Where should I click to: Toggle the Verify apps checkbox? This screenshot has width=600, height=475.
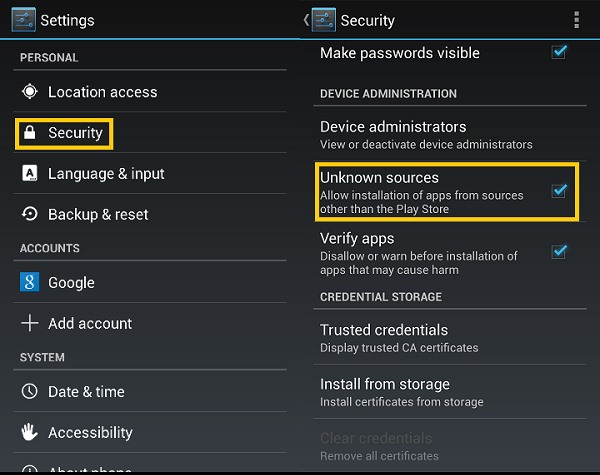coord(559,251)
